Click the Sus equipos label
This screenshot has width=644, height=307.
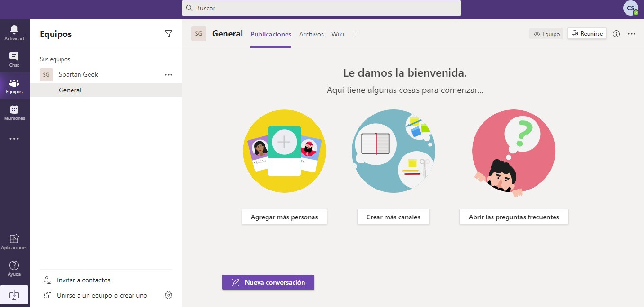click(55, 59)
